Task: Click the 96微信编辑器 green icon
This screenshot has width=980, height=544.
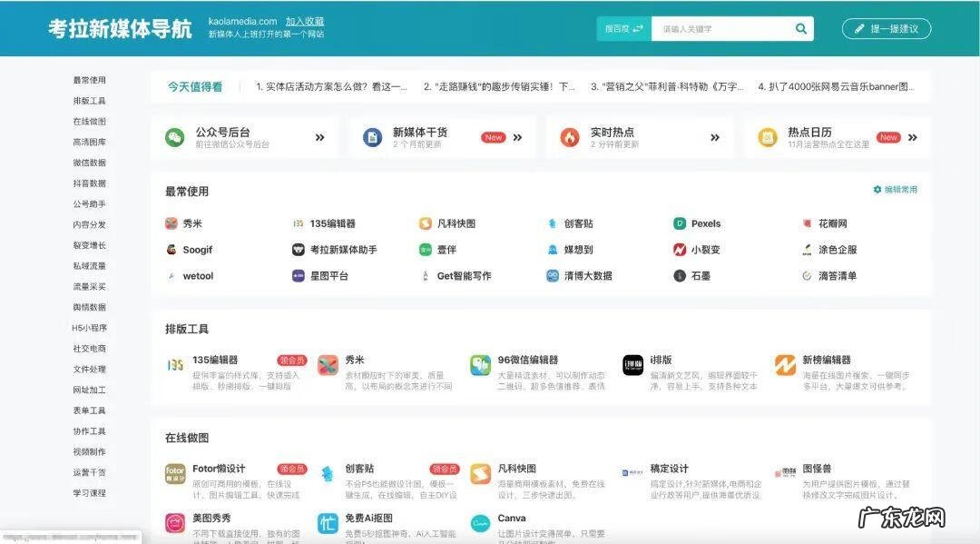Action: tap(480, 365)
